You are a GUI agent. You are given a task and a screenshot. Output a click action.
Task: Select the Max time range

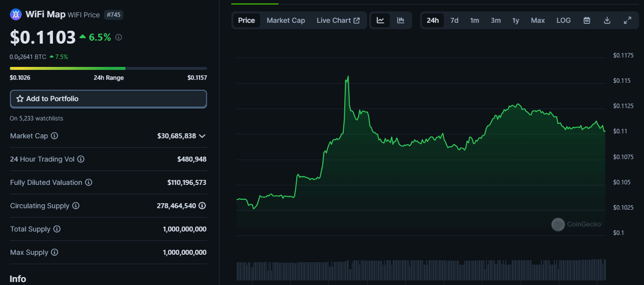tap(537, 20)
